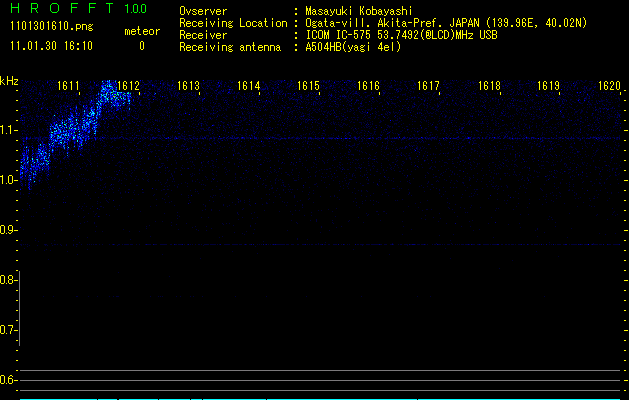
Task: Click the 'meteor' counter label
Action: pyautogui.click(x=142, y=31)
